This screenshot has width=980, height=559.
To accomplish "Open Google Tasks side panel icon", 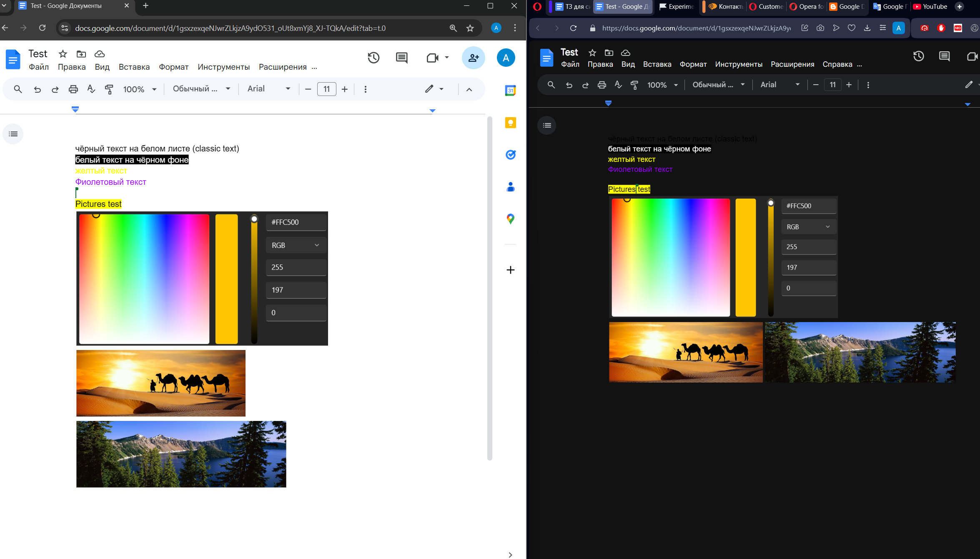I will pyautogui.click(x=510, y=155).
